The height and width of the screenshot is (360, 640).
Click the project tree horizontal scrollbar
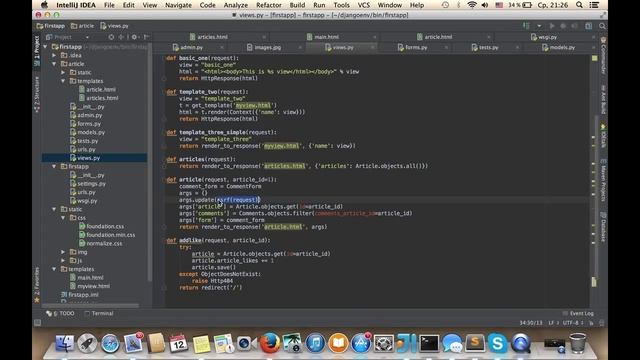pos(90,305)
